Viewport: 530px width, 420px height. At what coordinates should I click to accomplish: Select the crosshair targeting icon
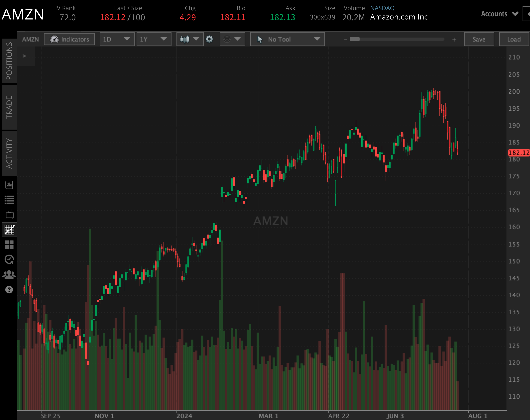(227, 39)
